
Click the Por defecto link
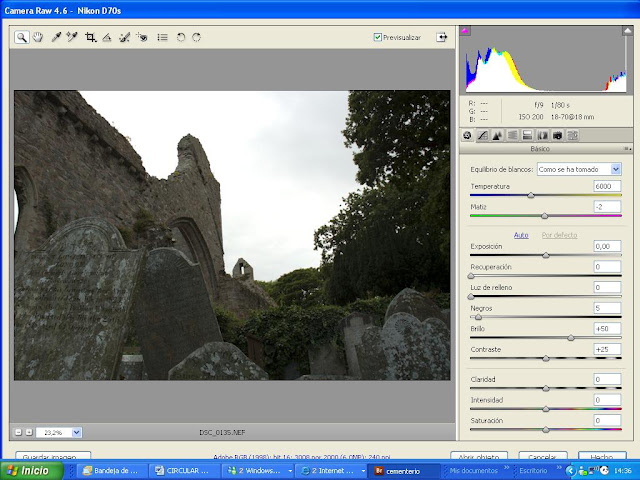point(559,235)
